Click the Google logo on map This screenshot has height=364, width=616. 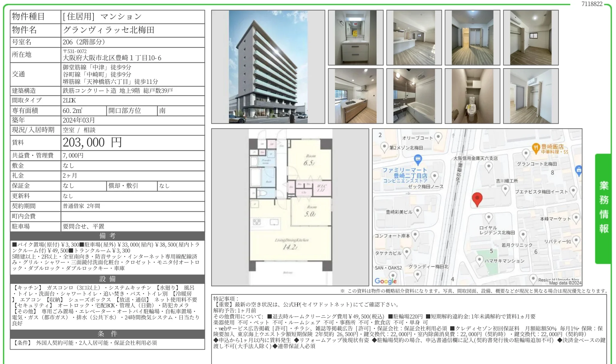pyautogui.click(x=385, y=281)
